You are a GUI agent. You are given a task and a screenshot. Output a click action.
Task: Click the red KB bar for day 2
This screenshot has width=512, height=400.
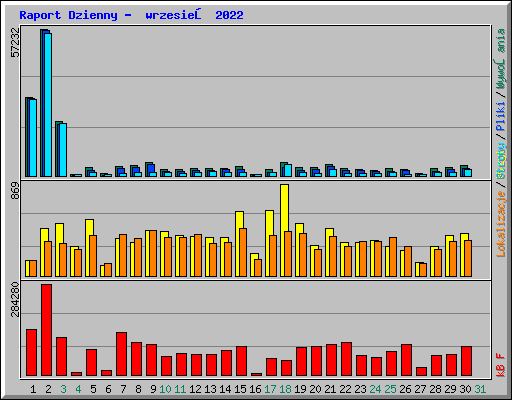[x=46, y=330]
